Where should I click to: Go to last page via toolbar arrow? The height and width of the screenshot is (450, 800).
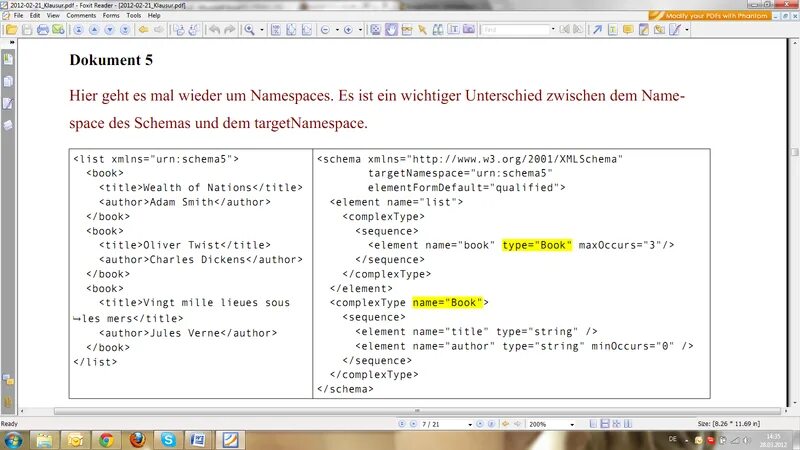click(125, 30)
